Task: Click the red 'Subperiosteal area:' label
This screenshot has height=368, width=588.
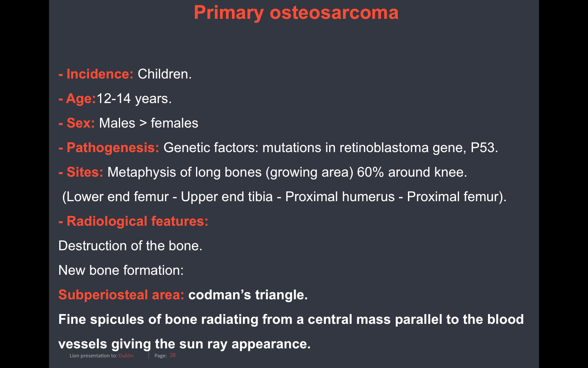Action: (x=121, y=295)
